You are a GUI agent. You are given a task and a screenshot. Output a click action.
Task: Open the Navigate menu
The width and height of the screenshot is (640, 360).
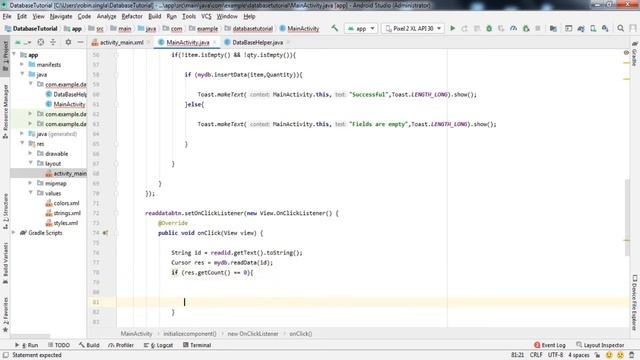(x=61, y=16)
